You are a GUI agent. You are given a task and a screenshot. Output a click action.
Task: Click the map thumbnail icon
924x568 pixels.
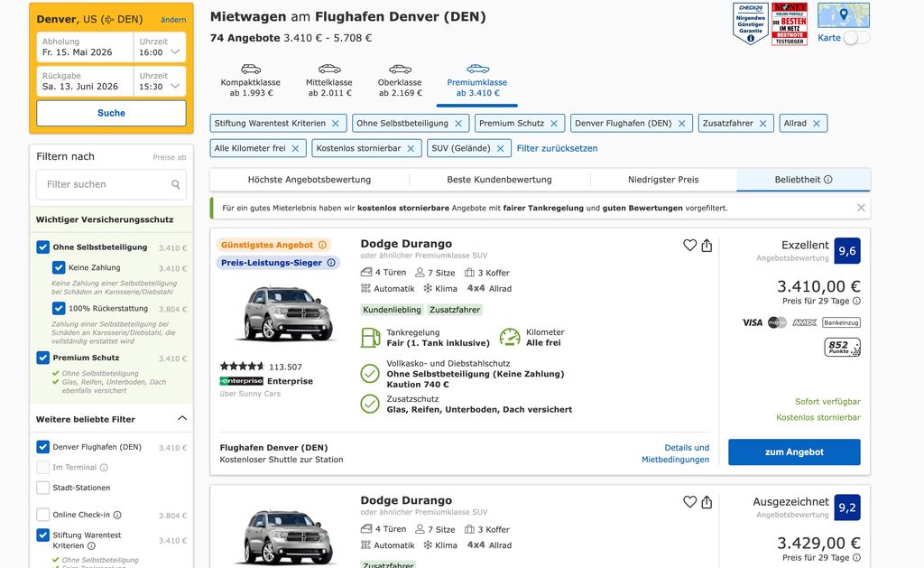pos(843,15)
